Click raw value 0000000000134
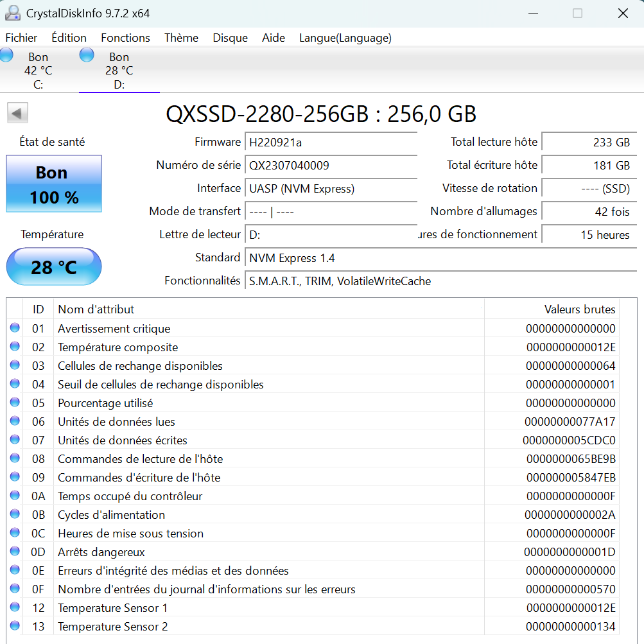Screen dimensions: 644x644 570,626
